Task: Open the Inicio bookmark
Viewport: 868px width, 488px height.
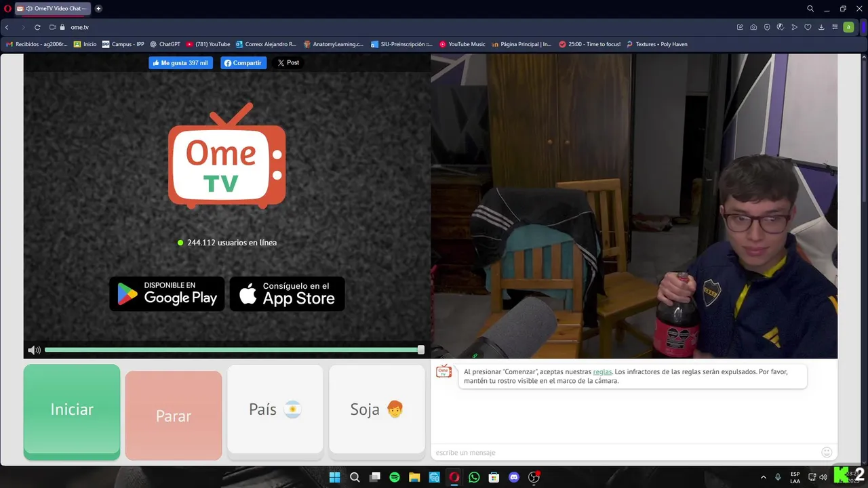Action: (85, 44)
